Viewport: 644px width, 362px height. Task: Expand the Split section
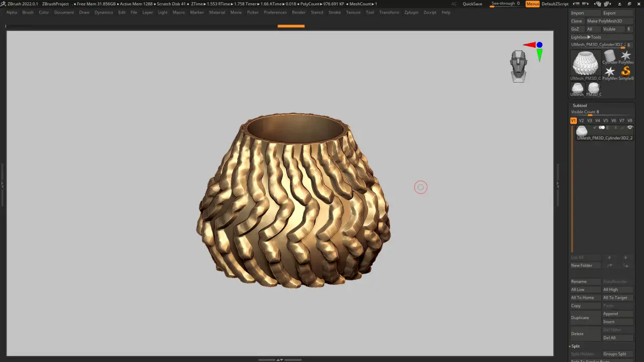click(x=576, y=346)
